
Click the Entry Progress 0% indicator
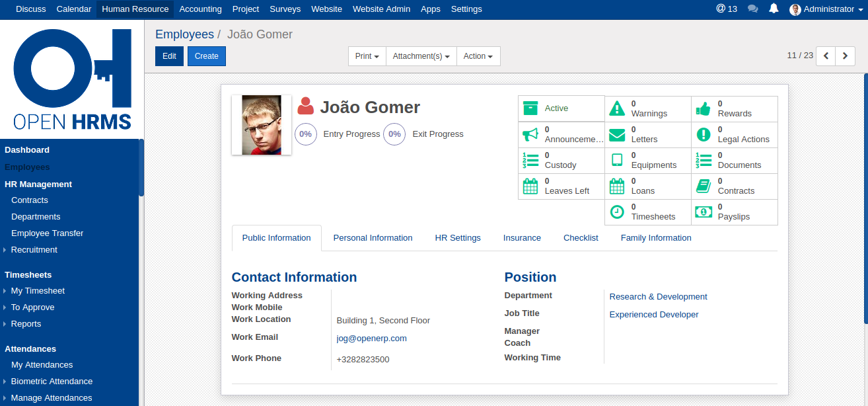(x=305, y=134)
